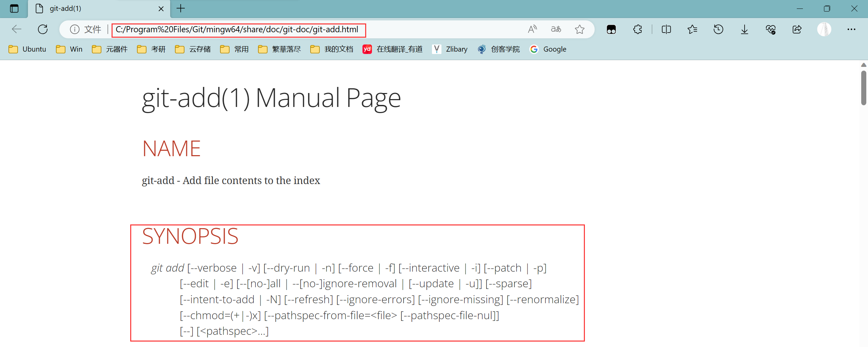
Task: Open a new tab with plus button
Action: pos(181,9)
